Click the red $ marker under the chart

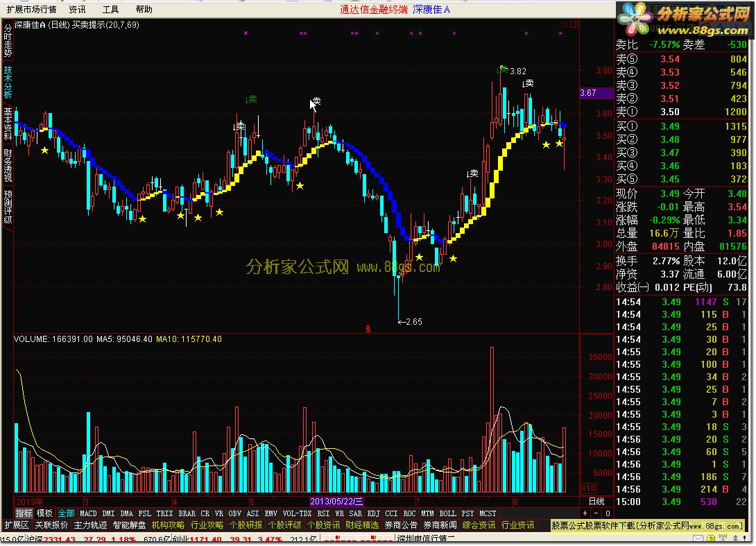(368, 329)
